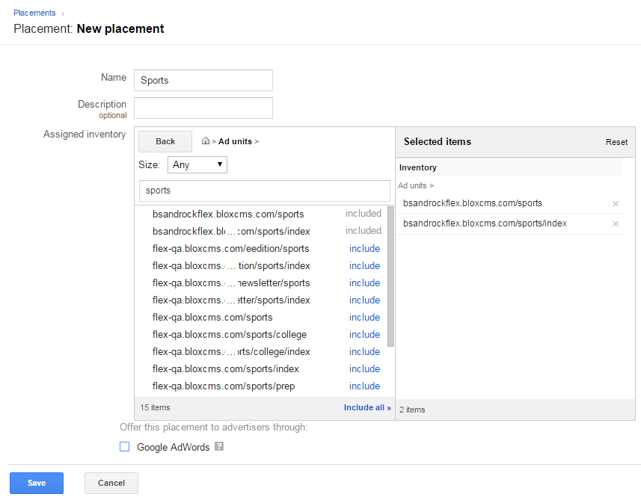The width and height of the screenshot is (641, 500).
Task: Focus the optional Description field
Action: [x=203, y=108]
